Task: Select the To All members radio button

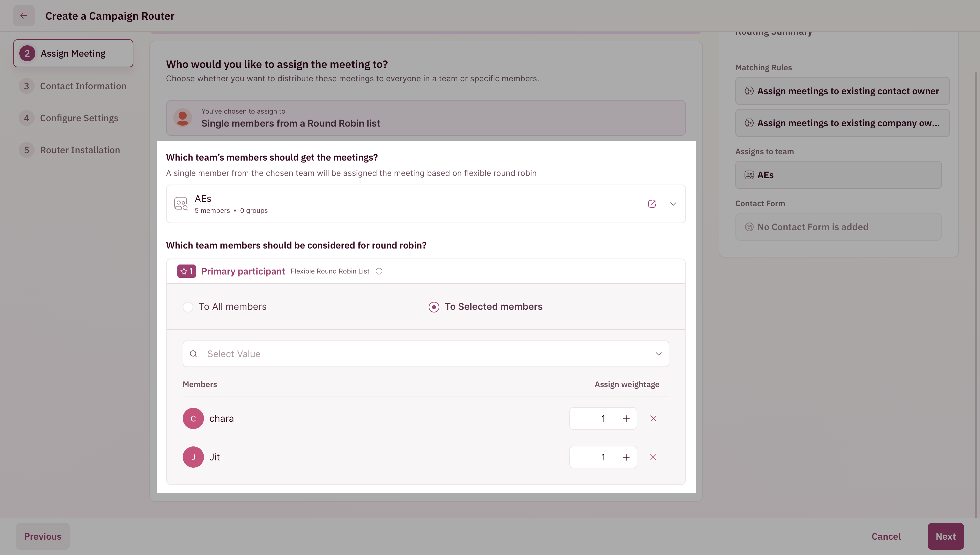Action: 188,307
